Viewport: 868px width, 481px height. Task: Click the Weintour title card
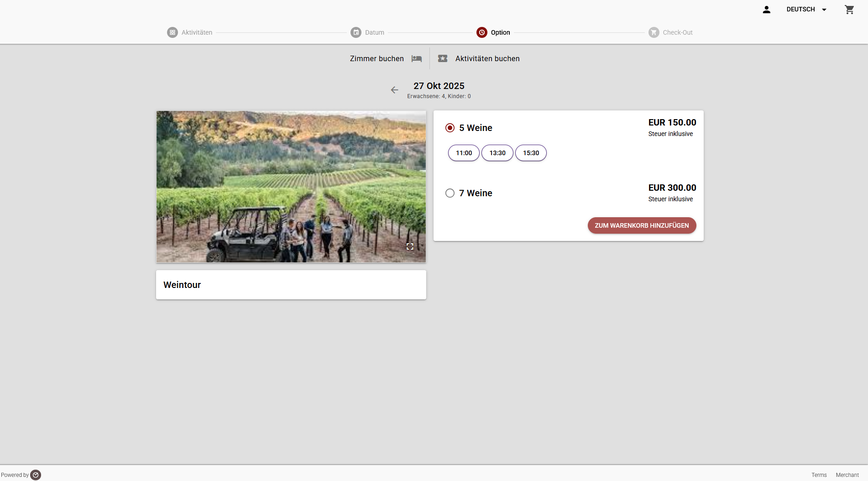tap(291, 285)
